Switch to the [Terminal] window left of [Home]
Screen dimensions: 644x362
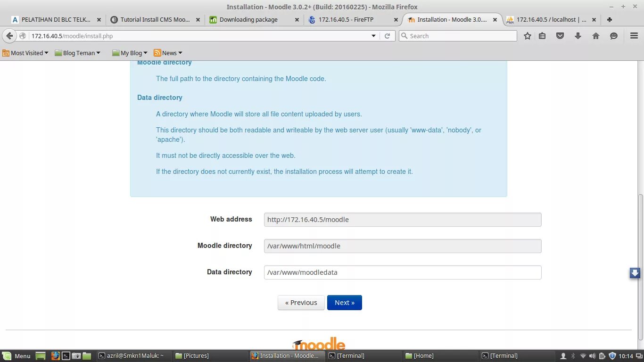(x=364, y=356)
